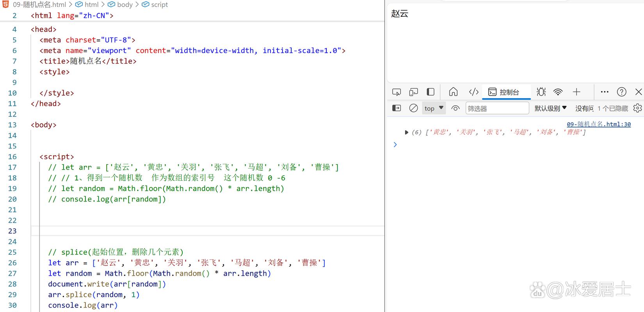Toggle the DevTools activity bar sidebar icon

click(431, 92)
